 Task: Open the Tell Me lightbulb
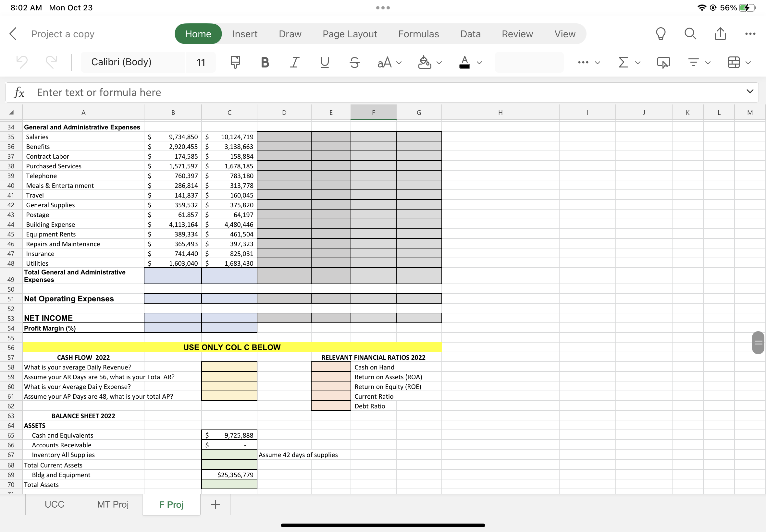pyautogui.click(x=660, y=34)
